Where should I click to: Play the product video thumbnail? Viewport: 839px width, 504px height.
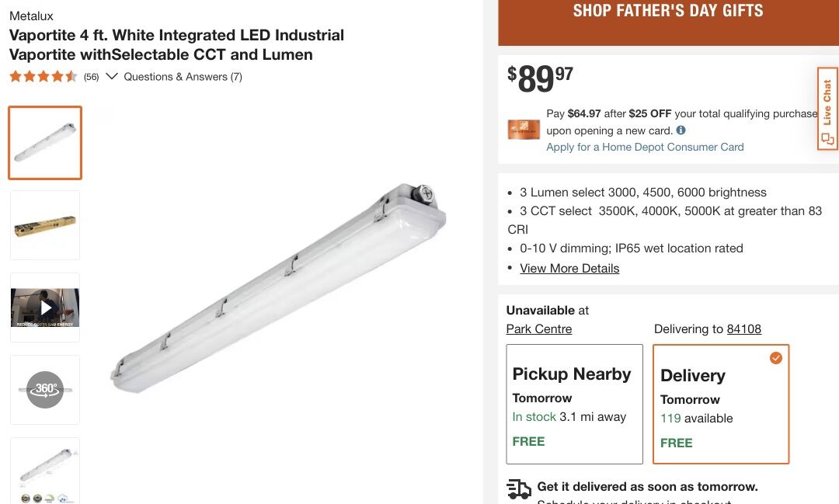(x=44, y=308)
